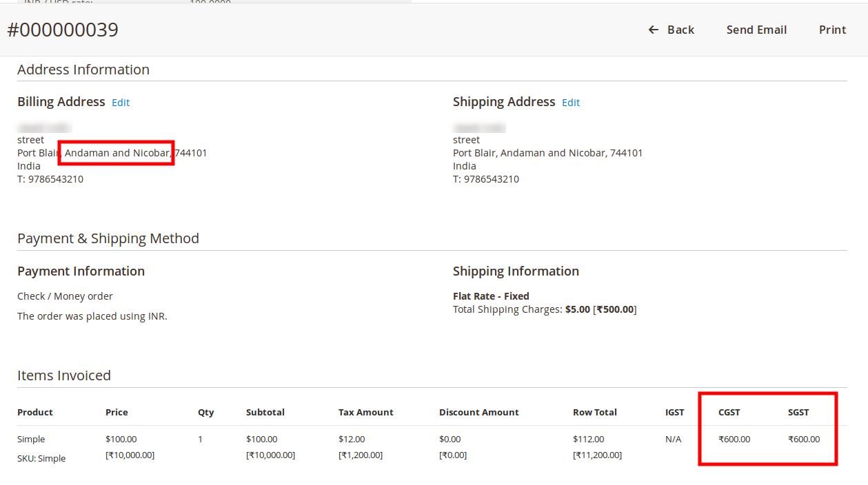868x485 pixels.
Task: Select the Row Total column header
Action: point(595,412)
